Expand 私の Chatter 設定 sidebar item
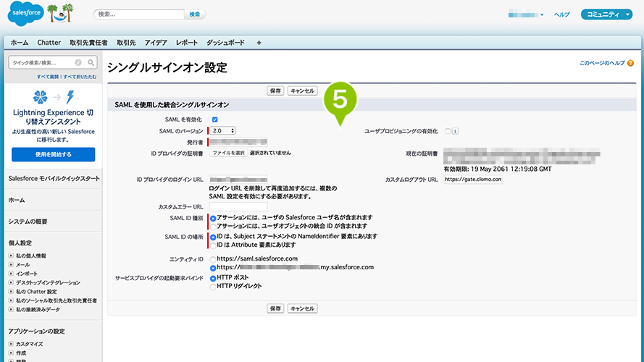Screen dimensions: 644x362 (11, 292)
